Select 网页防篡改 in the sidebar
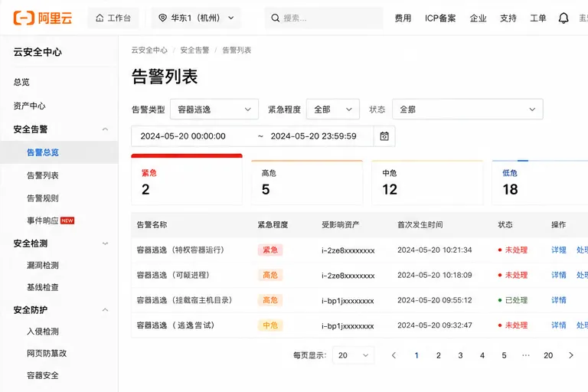Screen dimensions: 588x392 tap(47, 354)
